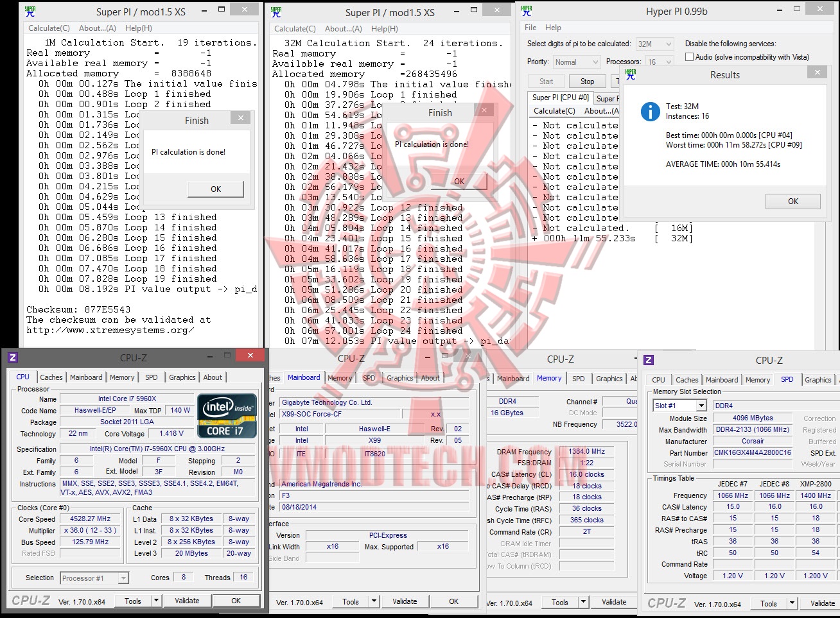Toggle the Audio service checkbox in Hyper PI
The width and height of the screenshot is (840, 618).
tap(689, 57)
